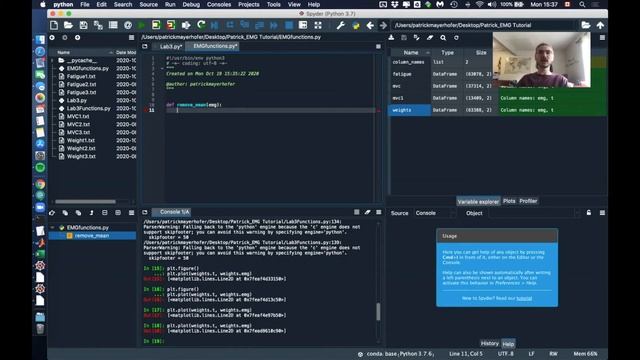Open the outline pane options menu

tap(131, 213)
